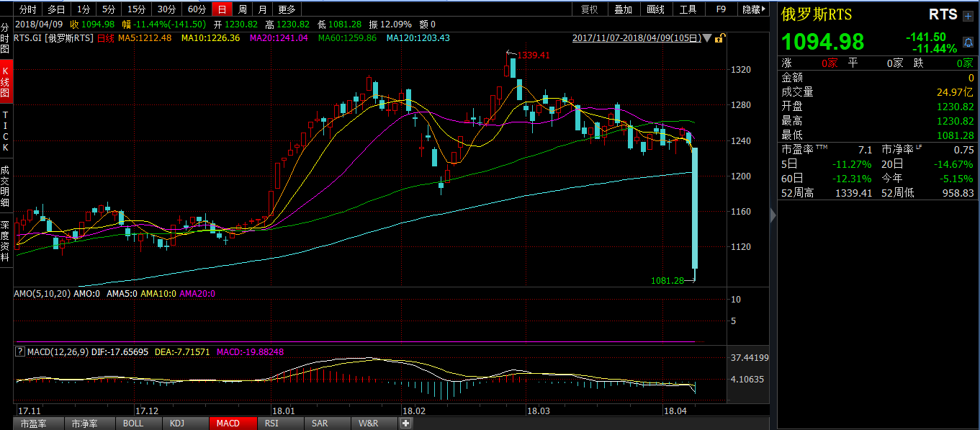Viewport: 980px width, 430px height.
Task: Open 深度资料 in-depth info sidebar
Action: (6, 241)
